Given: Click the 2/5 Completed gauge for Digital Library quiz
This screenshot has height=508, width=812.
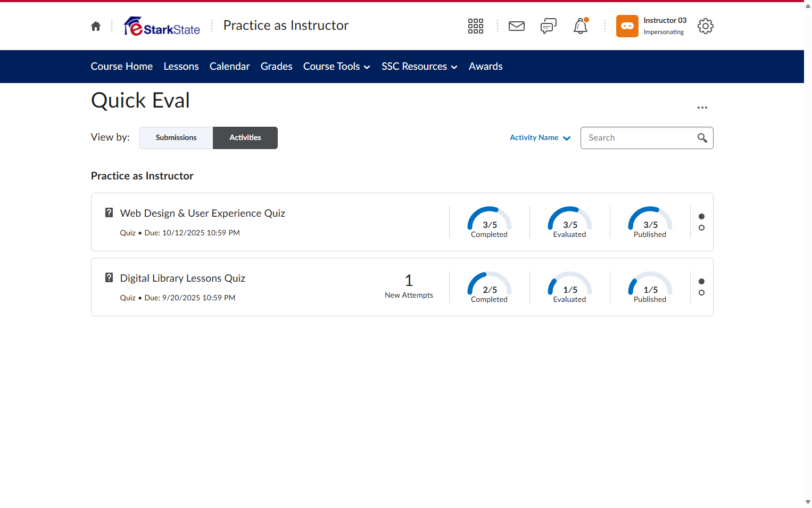Looking at the screenshot, I should click(x=490, y=287).
